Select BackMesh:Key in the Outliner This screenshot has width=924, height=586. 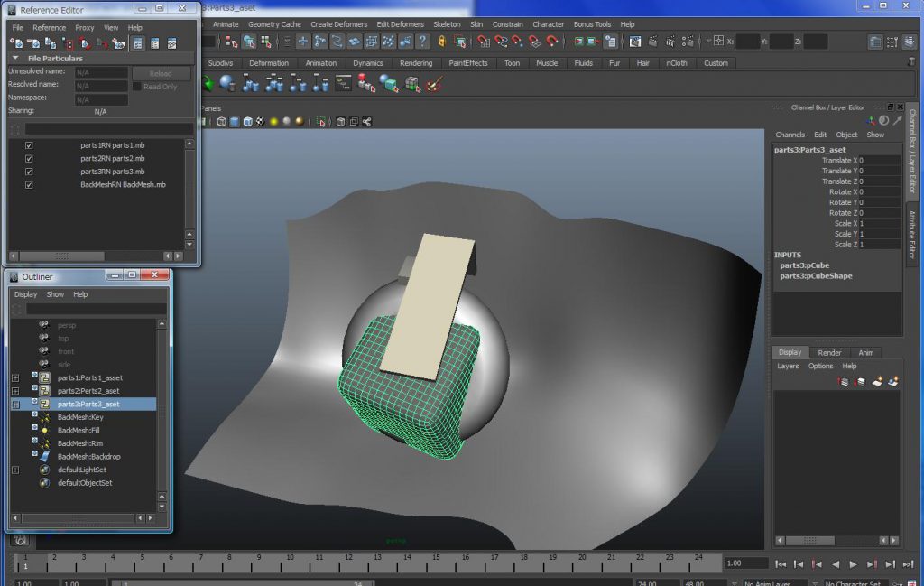(x=80, y=417)
